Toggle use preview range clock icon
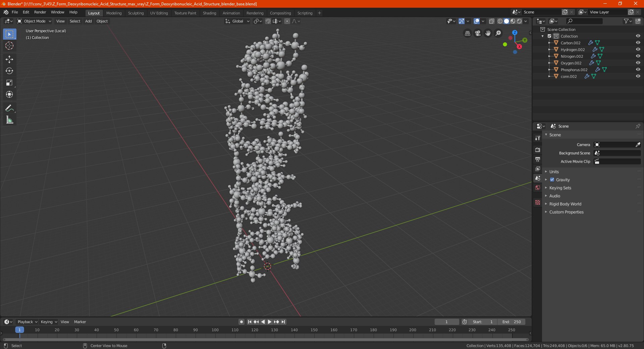This screenshot has width=644, height=349. (465, 322)
